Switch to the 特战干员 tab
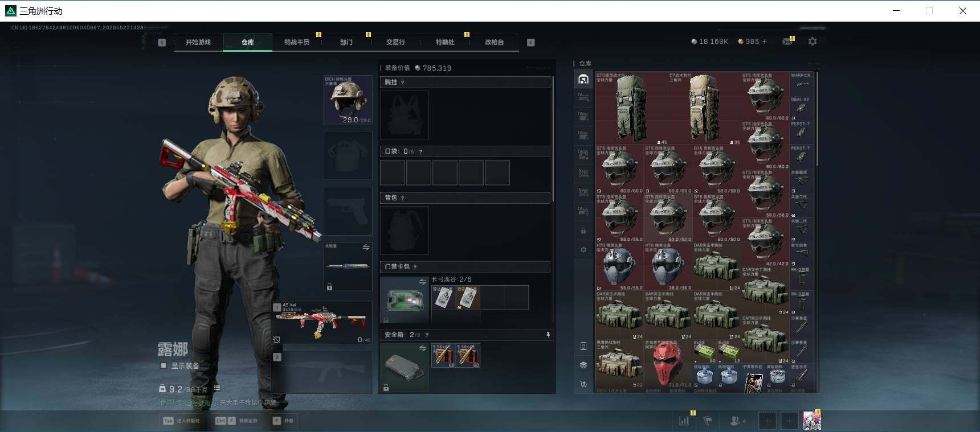Viewport: 980px width, 432px height. point(297,42)
